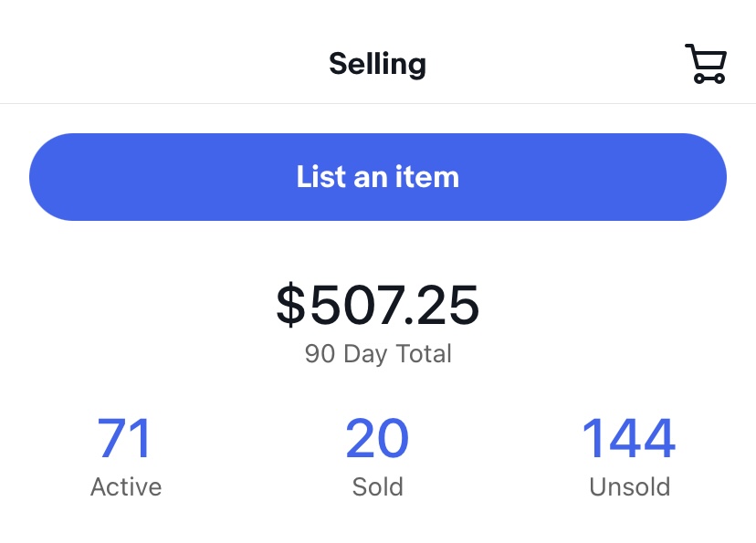Click the $507.25 sales total
Image resolution: width=756 pixels, height=543 pixels.
tap(378, 307)
